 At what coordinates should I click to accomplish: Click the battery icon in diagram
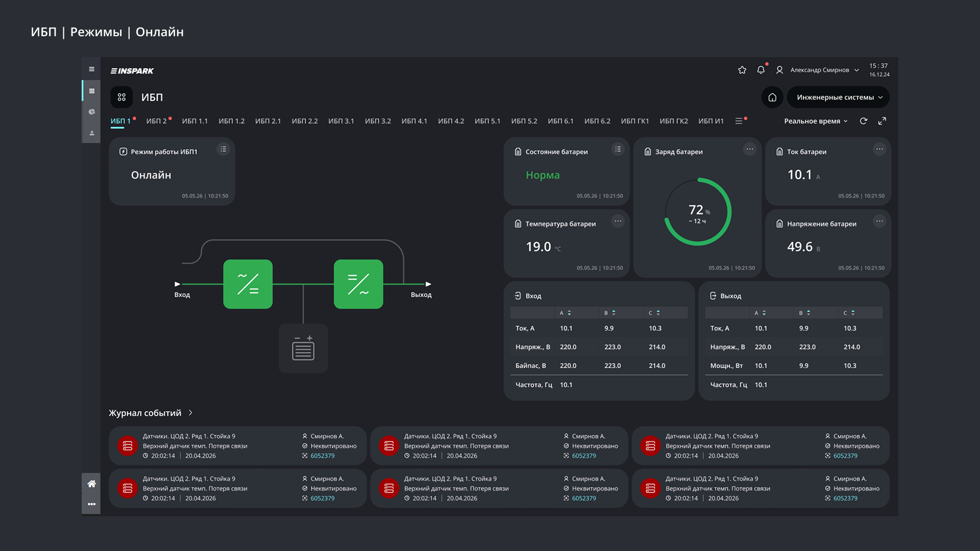303,348
